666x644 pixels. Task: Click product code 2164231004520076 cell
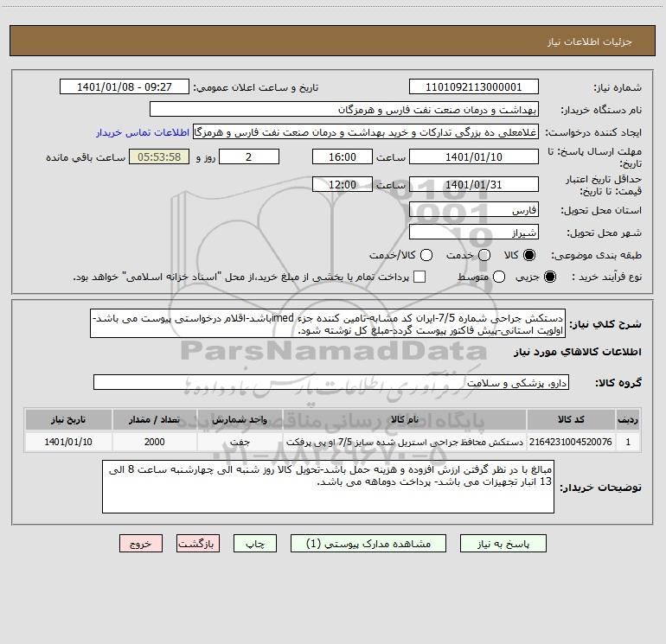571,442
